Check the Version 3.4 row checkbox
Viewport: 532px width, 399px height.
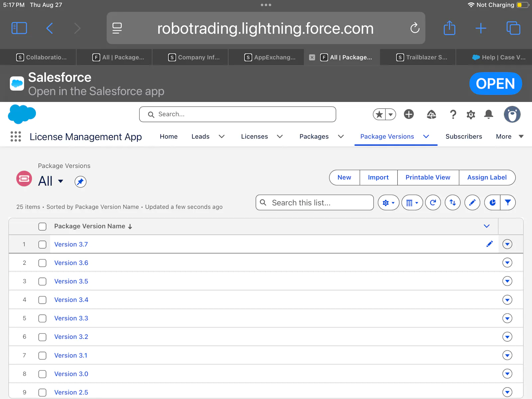tap(42, 300)
